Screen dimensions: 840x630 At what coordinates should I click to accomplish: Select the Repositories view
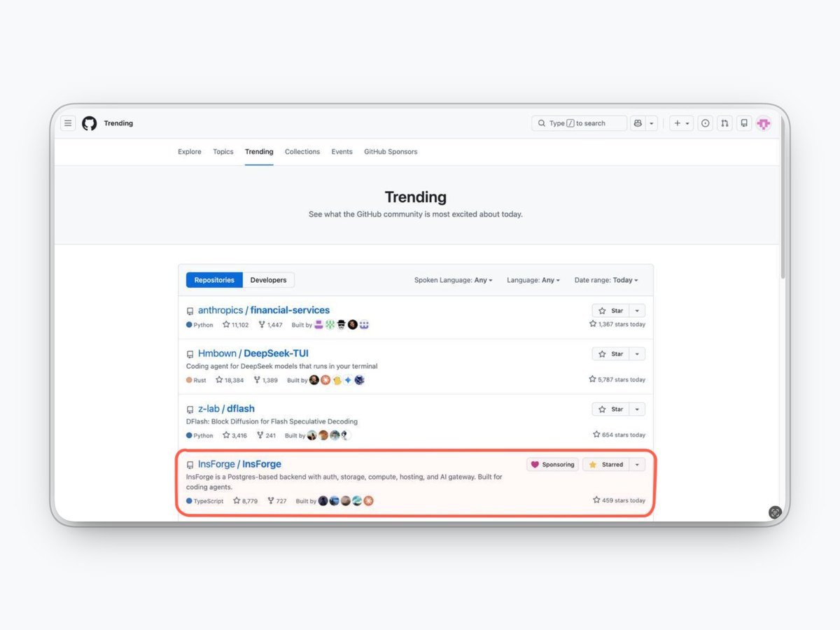pos(214,280)
